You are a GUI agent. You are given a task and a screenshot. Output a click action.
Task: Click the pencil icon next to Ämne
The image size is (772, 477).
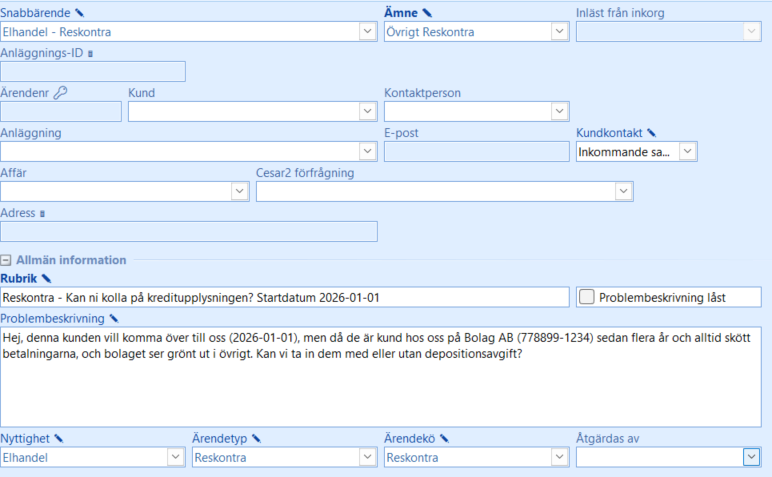click(427, 13)
